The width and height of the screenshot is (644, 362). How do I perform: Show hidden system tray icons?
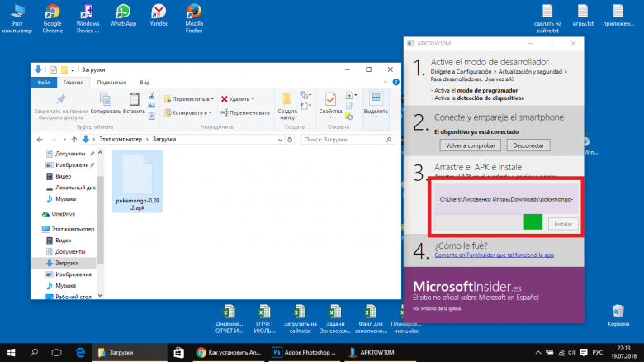click(x=538, y=353)
